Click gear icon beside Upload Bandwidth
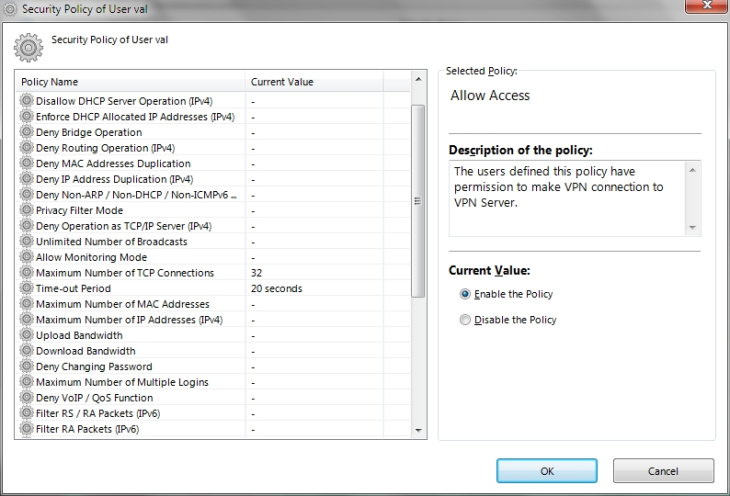 coord(27,335)
